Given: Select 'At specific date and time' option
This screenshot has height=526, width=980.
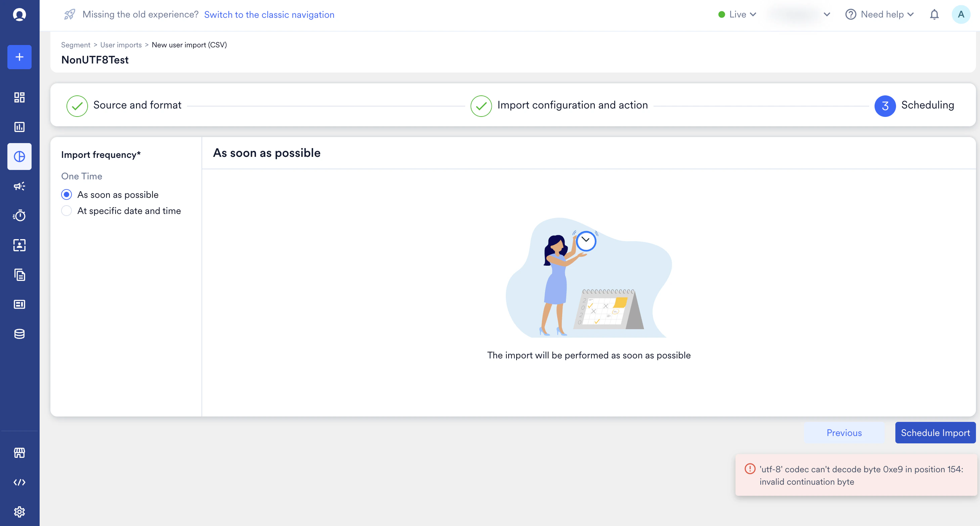Looking at the screenshot, I should [66, 211].
